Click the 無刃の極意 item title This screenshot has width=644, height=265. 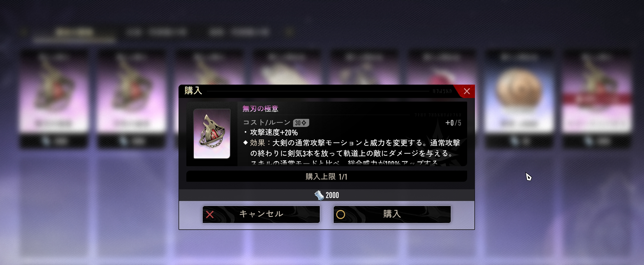click(260, 109)
